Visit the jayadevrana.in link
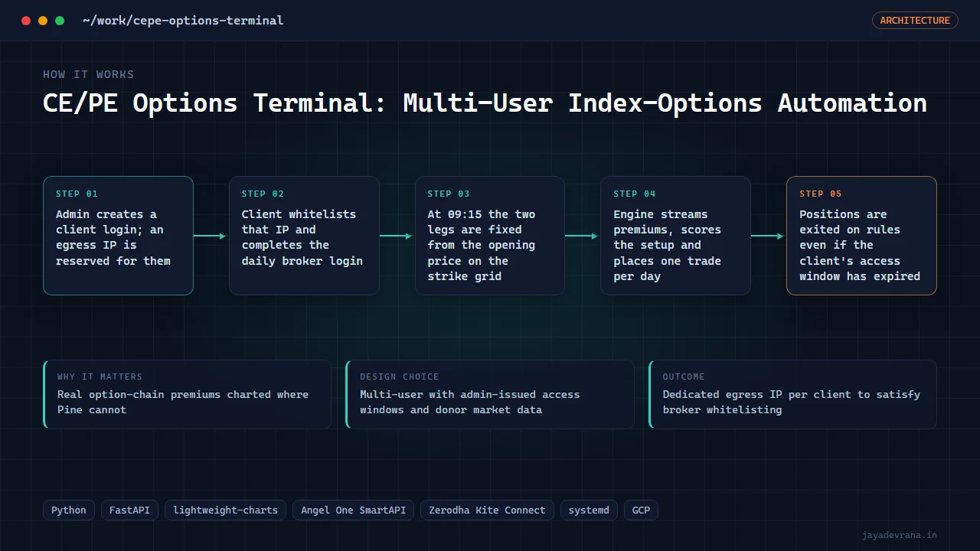Viewport: 980px width, 551px height. (899, 536)
